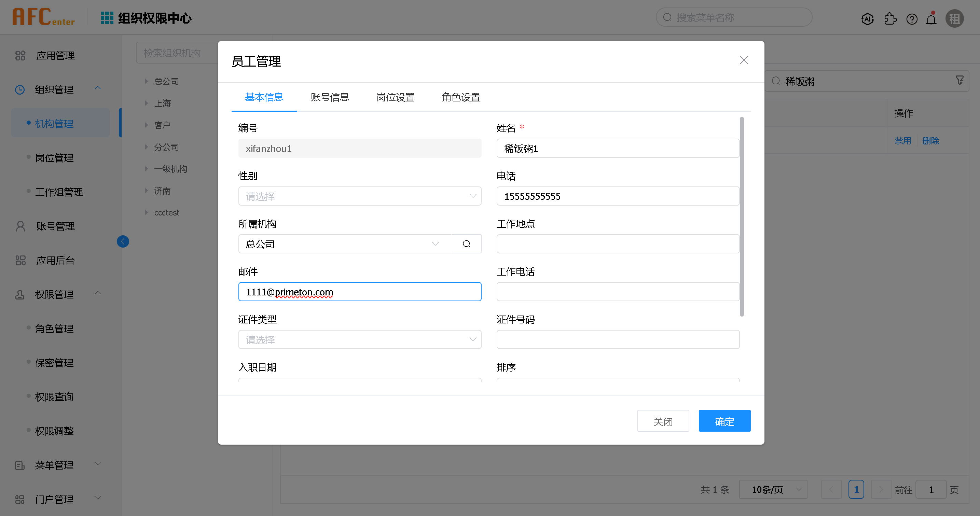Click the organization search magnifier icon

point(466,244)
